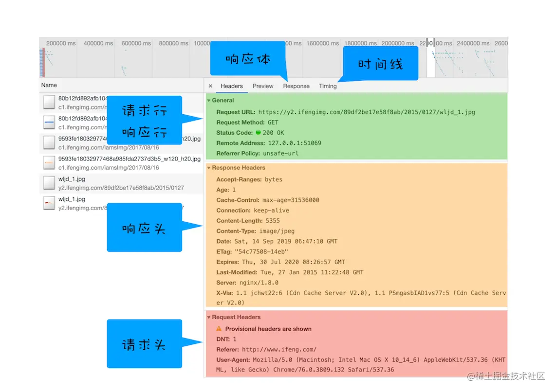556x392 pixels.
Task: Click the X-Via header line
Action: click(361, 298)
